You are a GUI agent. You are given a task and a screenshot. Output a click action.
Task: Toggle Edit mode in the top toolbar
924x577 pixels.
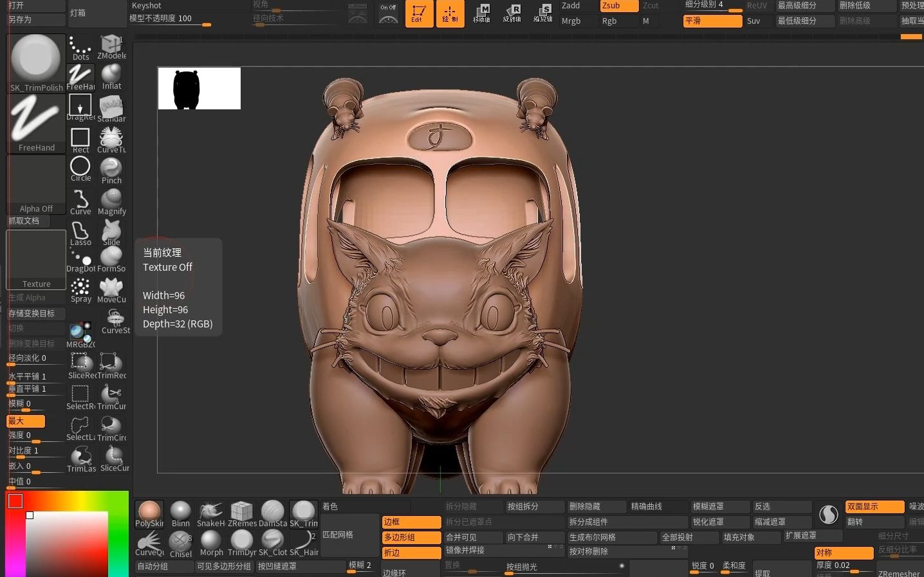coord(419,13)
